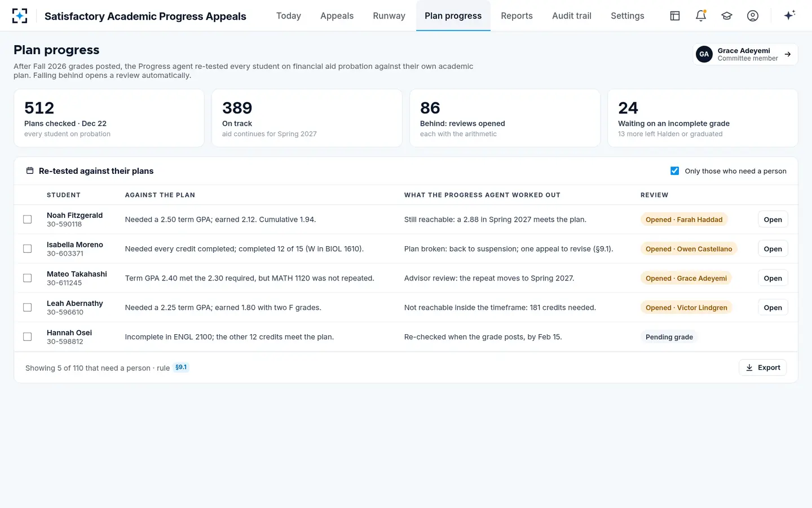The width and height of the screenshot is (812, 508).
Task: Click the Opened · Owen Castellano badge
Action: click(689, 249)
